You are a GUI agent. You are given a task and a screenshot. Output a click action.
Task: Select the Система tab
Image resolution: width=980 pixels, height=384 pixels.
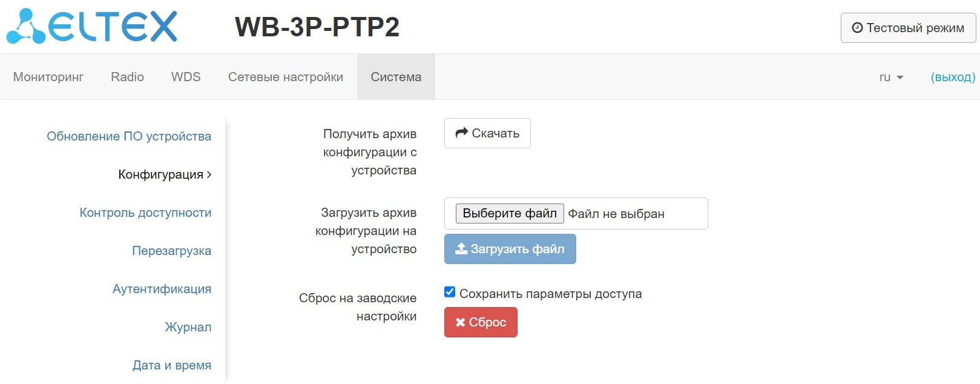click(x=396, y=77)
